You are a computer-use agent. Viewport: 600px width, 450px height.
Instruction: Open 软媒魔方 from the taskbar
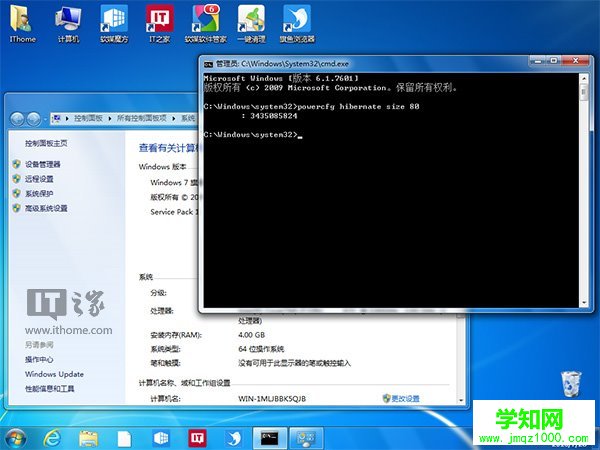pyautogui.click(x=161, y=439)
